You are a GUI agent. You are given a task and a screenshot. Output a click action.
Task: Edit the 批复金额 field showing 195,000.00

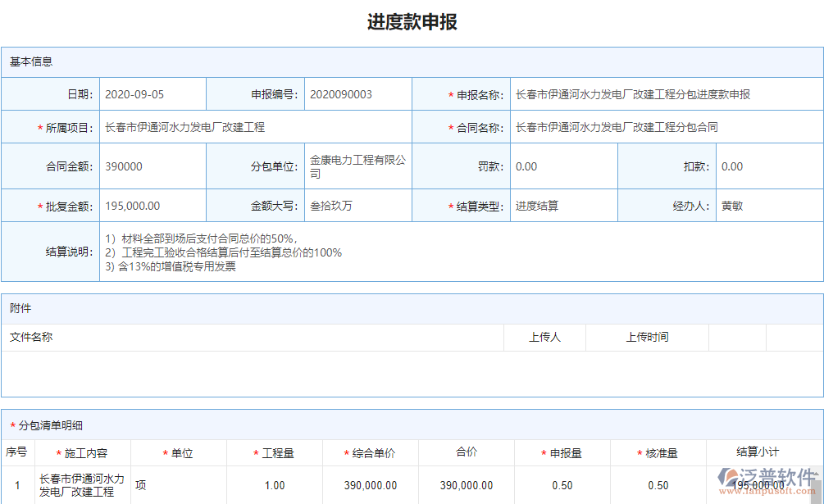[153, 206]
